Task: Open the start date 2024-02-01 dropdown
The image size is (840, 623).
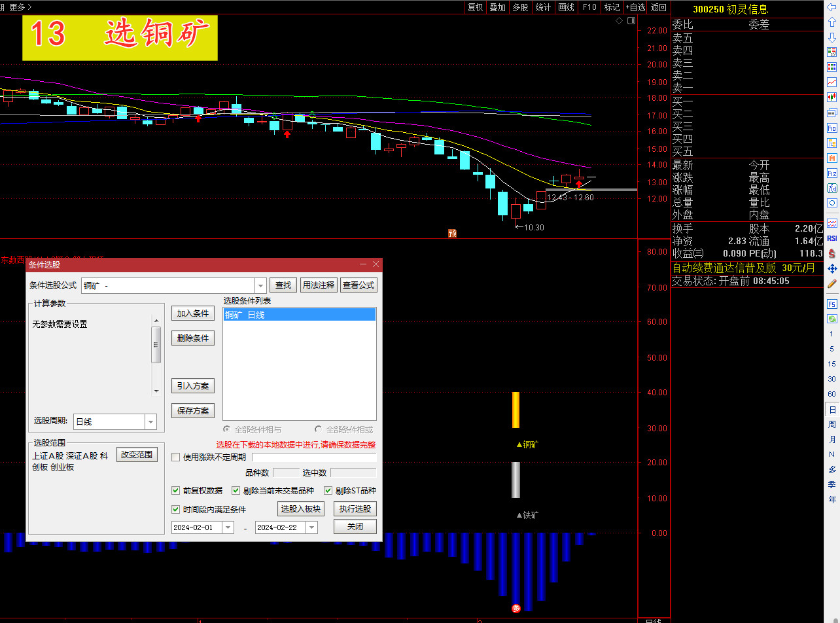Action: click(228, 527)
